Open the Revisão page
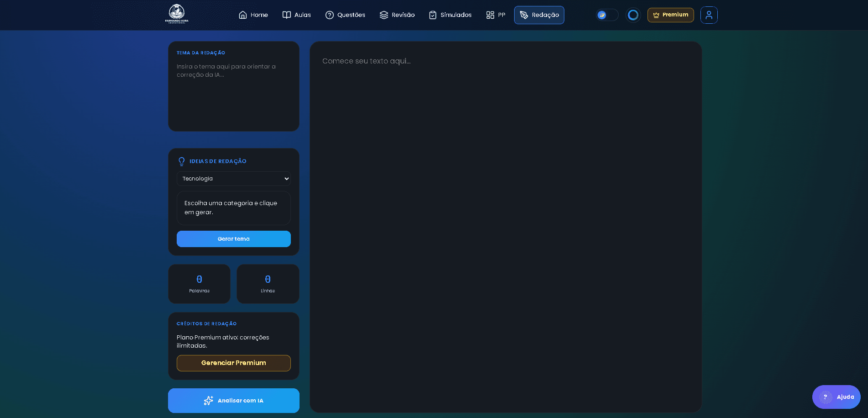This screenshot has width=868, height=418. 397,15
